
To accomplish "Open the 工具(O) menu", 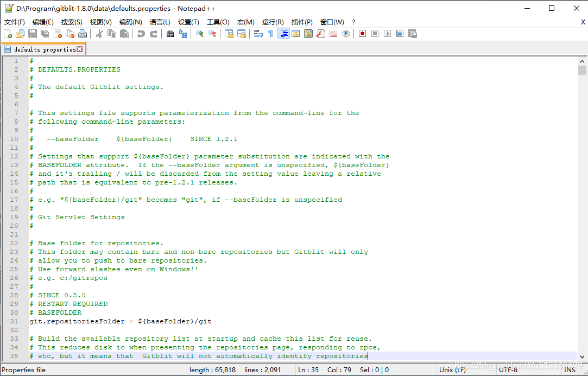I will tap(218, 22).
